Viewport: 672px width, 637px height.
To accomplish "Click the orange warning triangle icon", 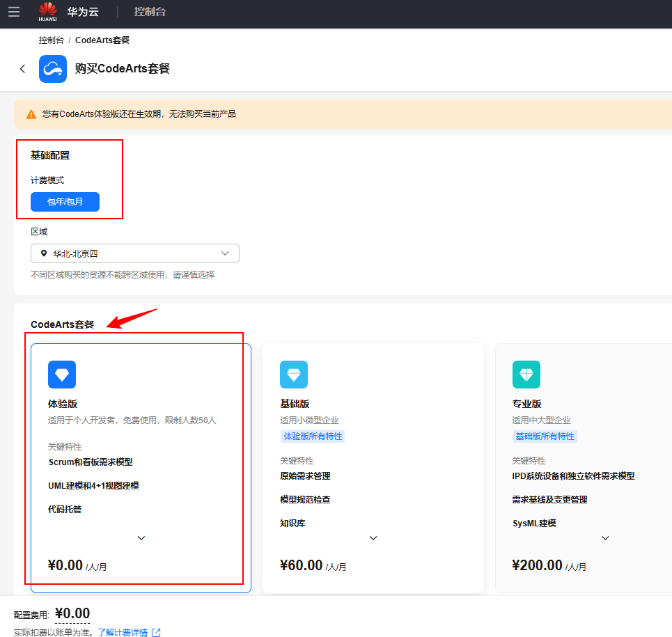I will click(x=31, y=114).
